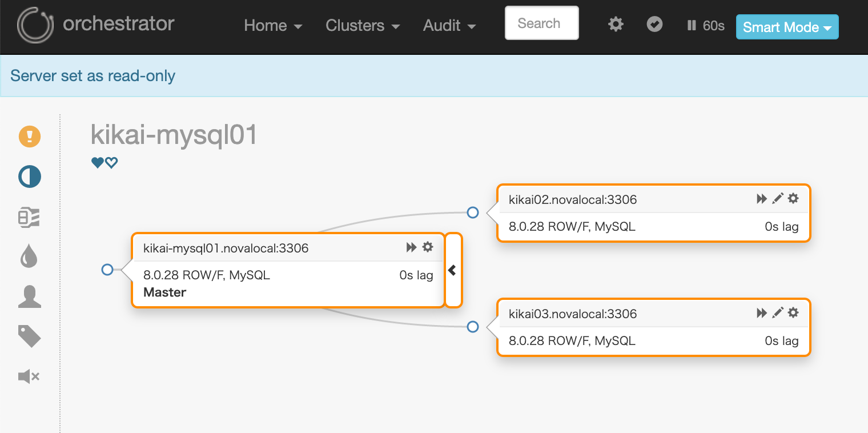868x433 pixels.
Task: Collapse replicas with master's chevron handle
Action: [x=453, y=270]
